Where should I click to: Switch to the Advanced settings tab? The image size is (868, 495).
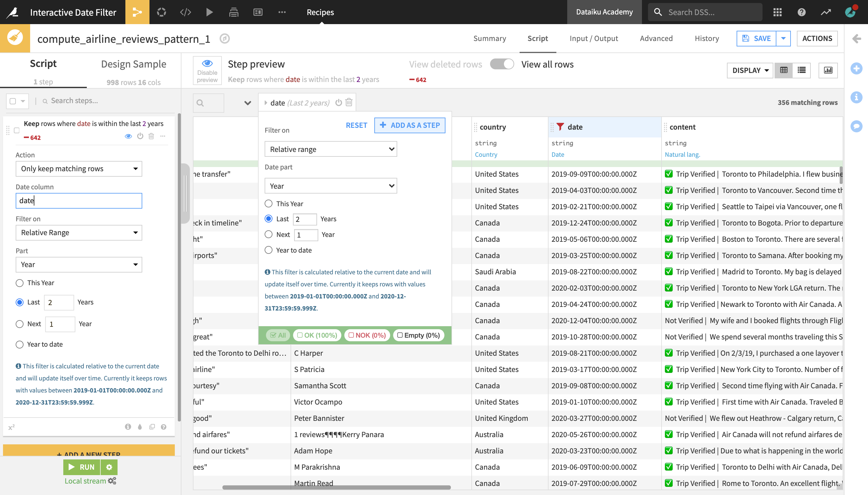(657, 38)
